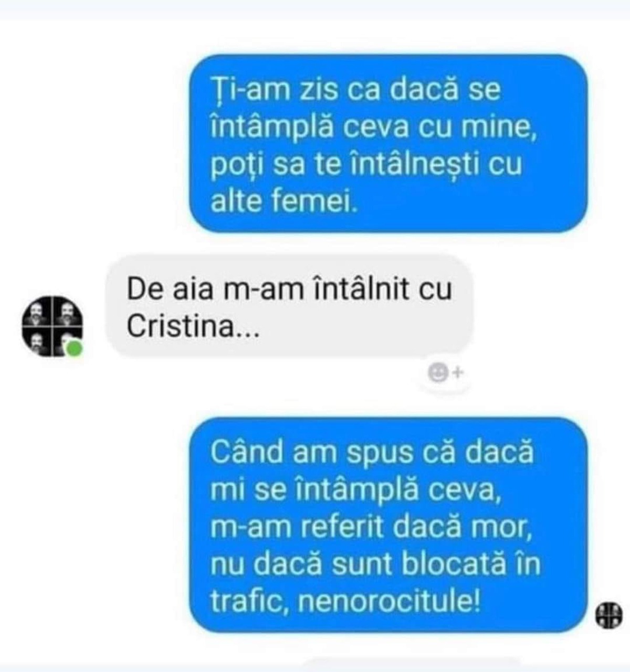630x672 pixels.
Task: Select the blue bubble starting 'Ți-am zis'
Action: [x=388, y=143]
